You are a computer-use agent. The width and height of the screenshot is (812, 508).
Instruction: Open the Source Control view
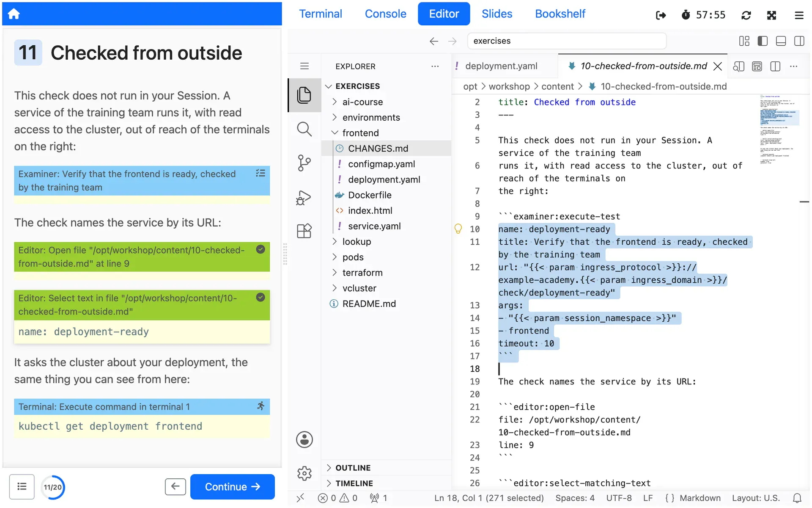point(304,163)
